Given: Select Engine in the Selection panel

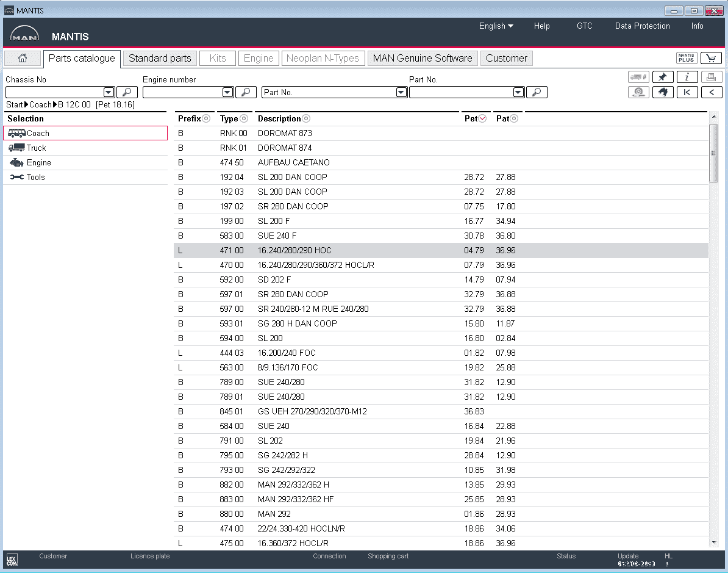Looking at the screenshot, I should [x=85, y=163].
